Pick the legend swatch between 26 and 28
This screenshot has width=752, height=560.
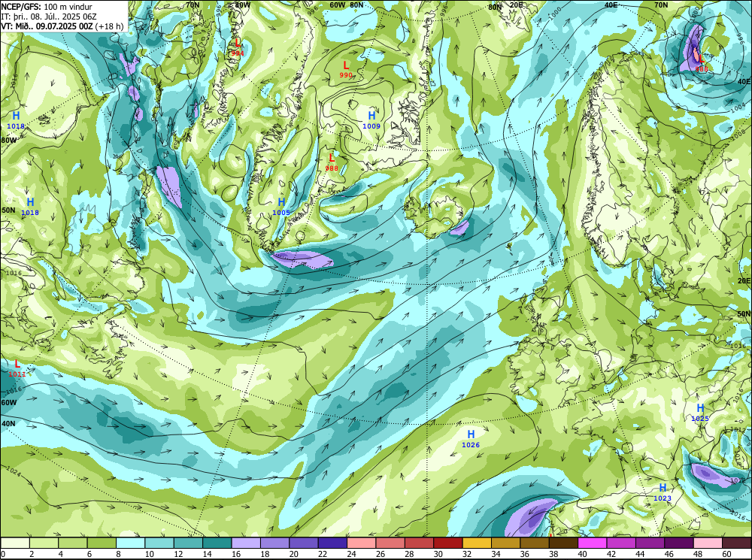390,543
